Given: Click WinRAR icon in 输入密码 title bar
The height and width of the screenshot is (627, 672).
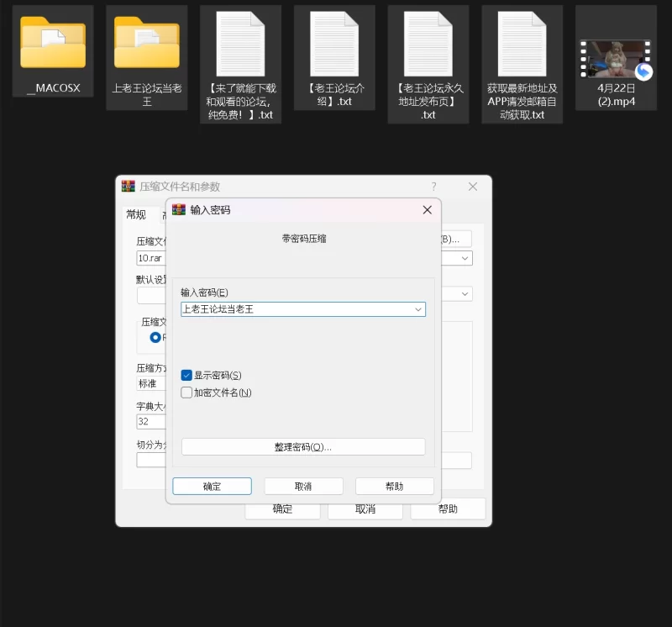Looking at the screenshot, I should click(179, 210).
